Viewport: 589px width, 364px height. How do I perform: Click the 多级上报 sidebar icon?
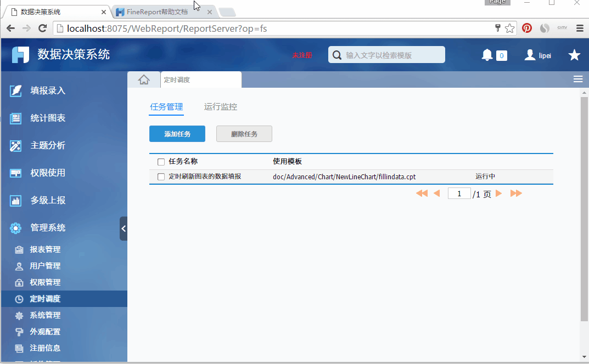(15, 201)
